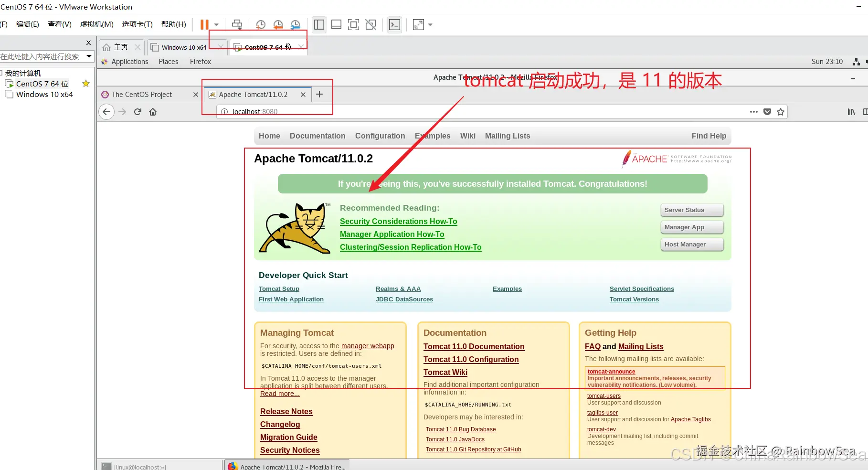Expand the stretch display dropdown arrow

point(430,25)
